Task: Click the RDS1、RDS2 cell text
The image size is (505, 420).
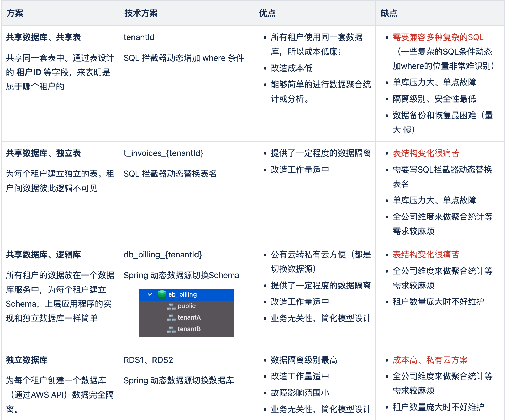Action: pos(148,360)
